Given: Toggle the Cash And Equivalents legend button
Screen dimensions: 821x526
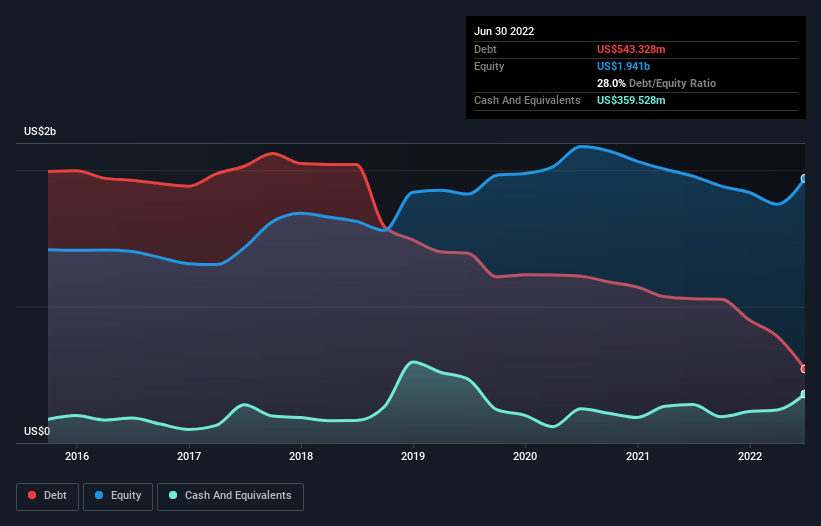Looking at the screenshot, I should click(230, 496).
